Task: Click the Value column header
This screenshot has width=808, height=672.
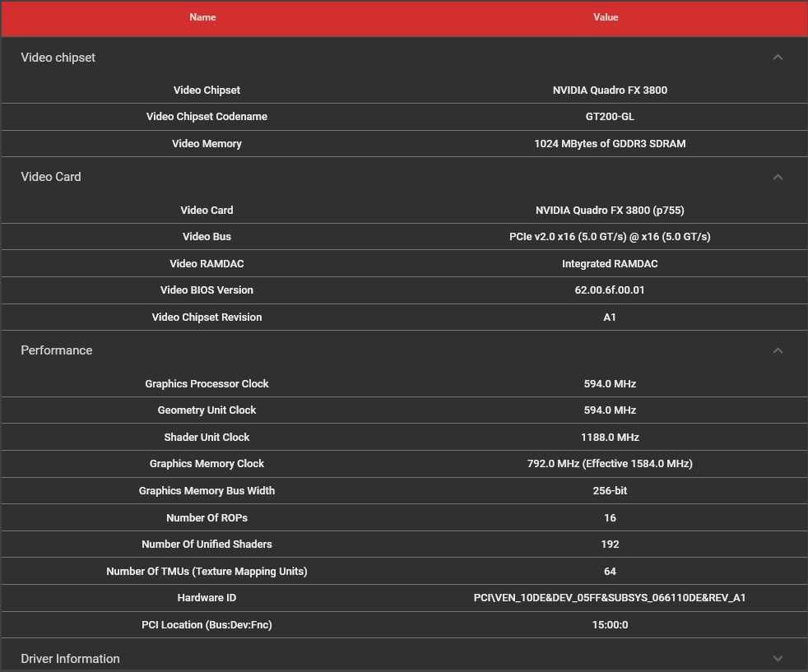Action: coord(606,17)
